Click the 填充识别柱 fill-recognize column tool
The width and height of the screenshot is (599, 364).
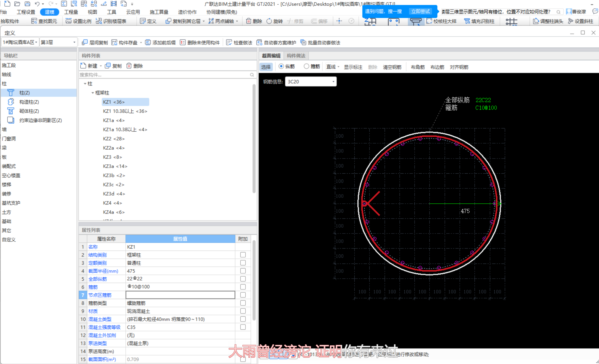pyautogui.click(x=479, y=21)
